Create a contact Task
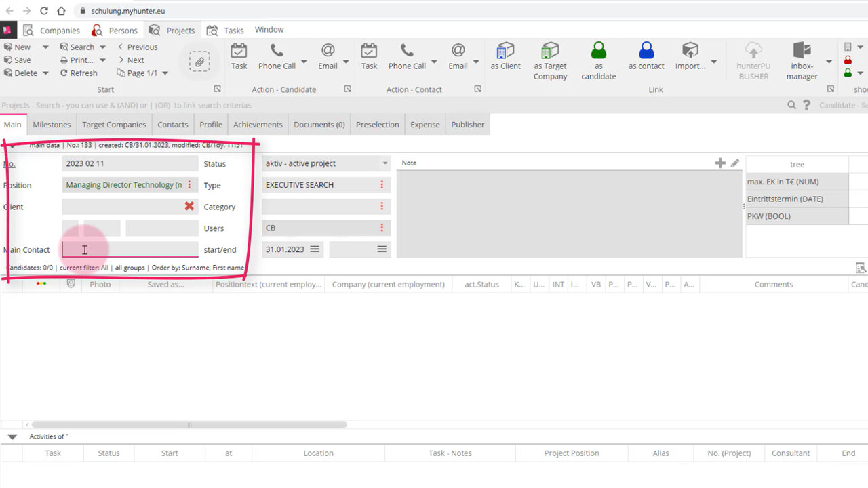 [369, 56]
